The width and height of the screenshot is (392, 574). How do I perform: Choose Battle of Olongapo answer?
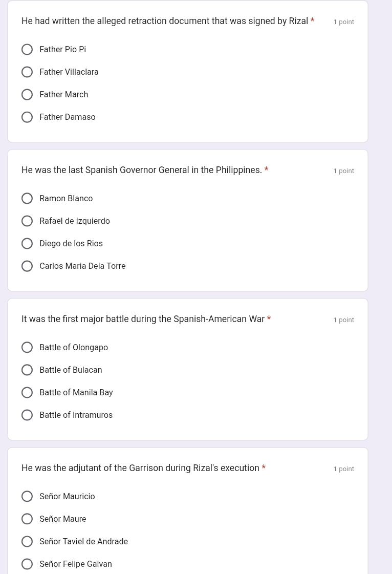click(x=27, y=348)
